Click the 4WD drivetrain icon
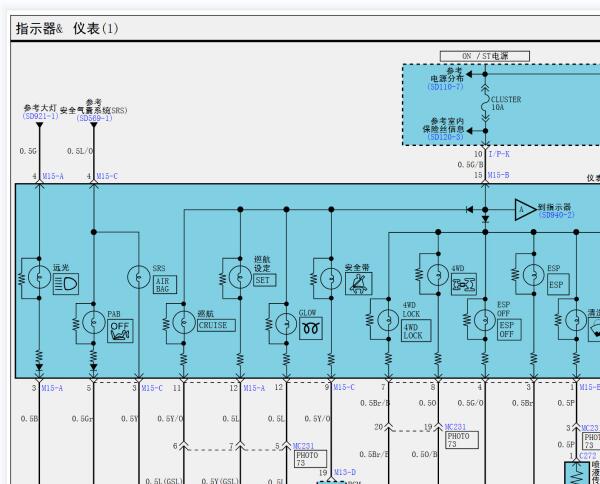 click(464, 284)
